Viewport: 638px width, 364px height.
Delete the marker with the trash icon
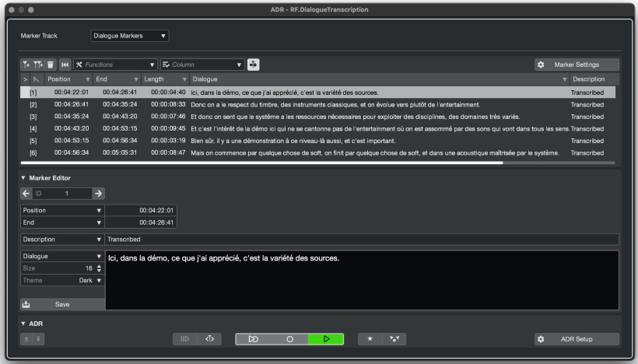coord(50,64)
